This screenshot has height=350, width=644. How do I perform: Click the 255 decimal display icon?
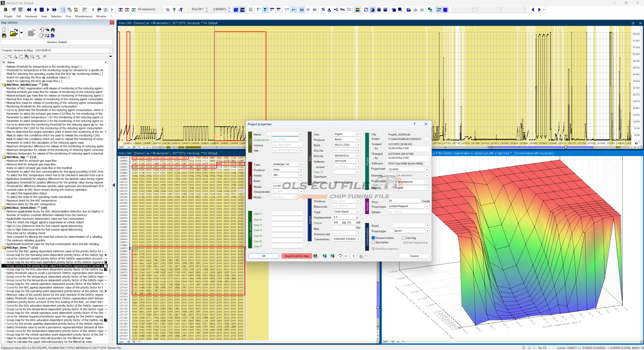click(302, 10)
